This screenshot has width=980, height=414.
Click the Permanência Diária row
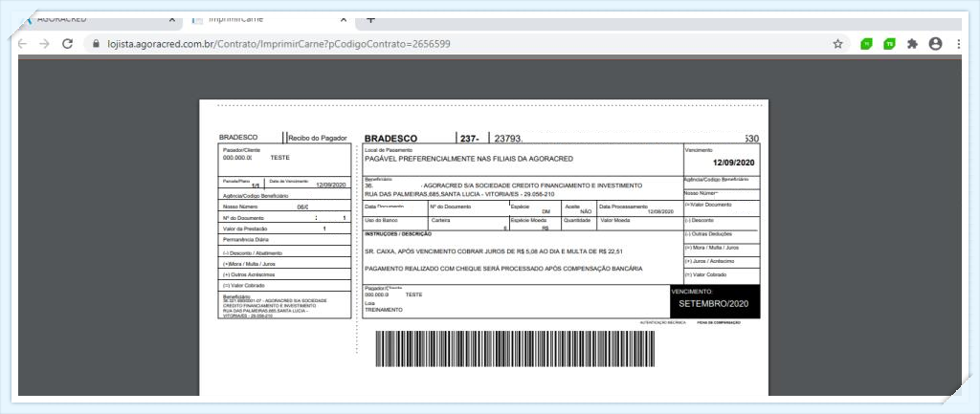pyautogui.click(x=284, y=240)
